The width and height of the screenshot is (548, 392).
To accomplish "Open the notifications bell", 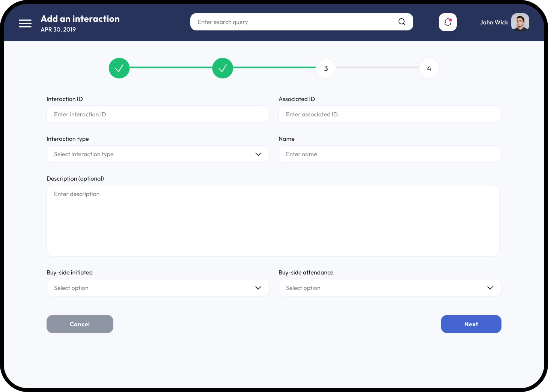I will (x=448, y=22).
